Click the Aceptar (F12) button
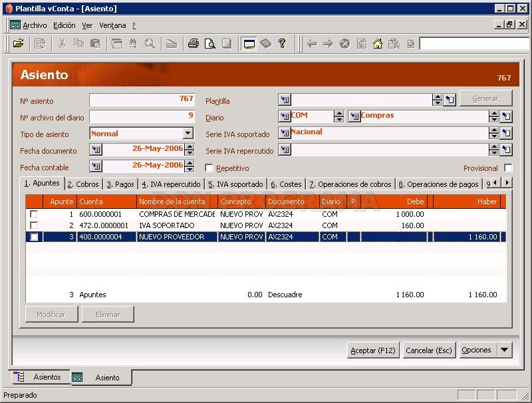 373,350
